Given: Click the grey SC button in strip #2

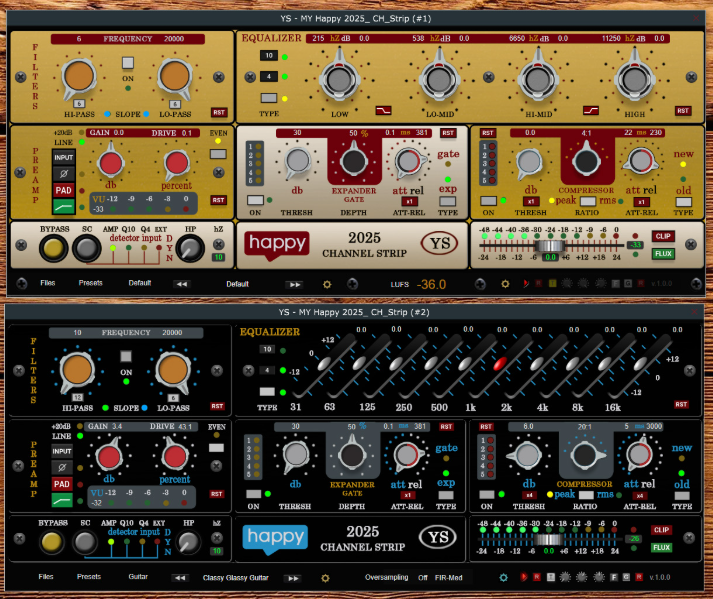Looking at the screenshot, I should (85, 542).
